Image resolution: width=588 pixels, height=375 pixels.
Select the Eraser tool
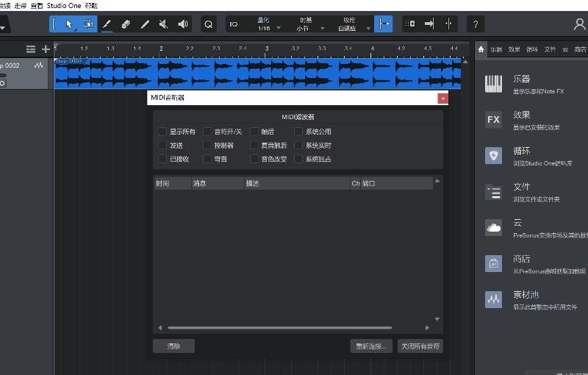point(126,24)
